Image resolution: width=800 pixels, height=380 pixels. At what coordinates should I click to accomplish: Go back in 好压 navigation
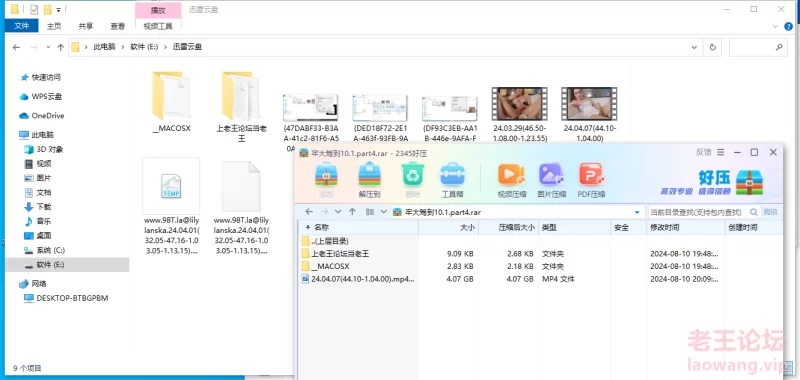[x=309, y=212]
